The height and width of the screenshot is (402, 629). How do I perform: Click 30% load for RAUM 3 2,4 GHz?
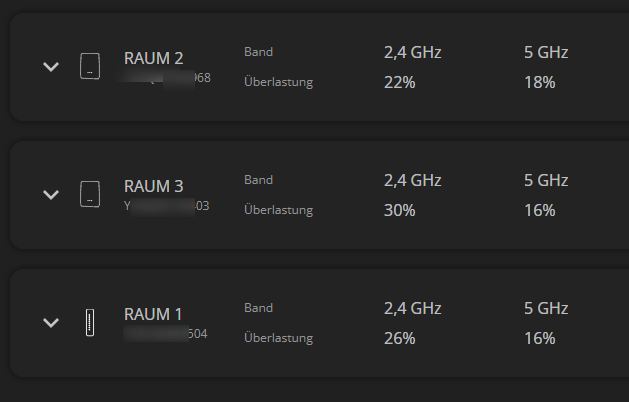coord(399,210)
